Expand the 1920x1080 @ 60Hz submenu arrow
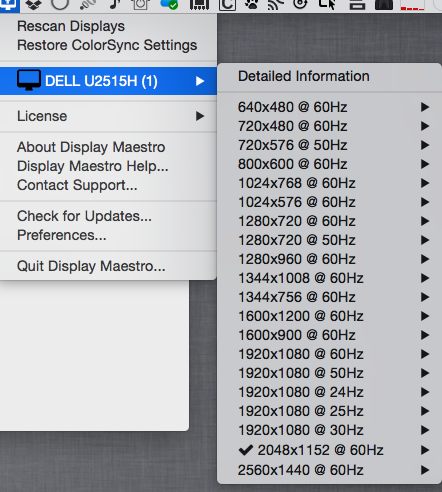Image resolution: width=442 pixels, height=492 pixels. pos(425,354)
